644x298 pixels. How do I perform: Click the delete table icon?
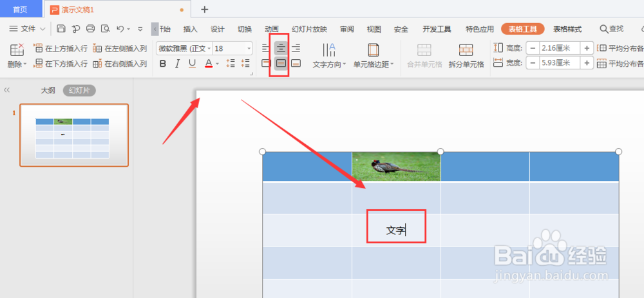(17, 50)
